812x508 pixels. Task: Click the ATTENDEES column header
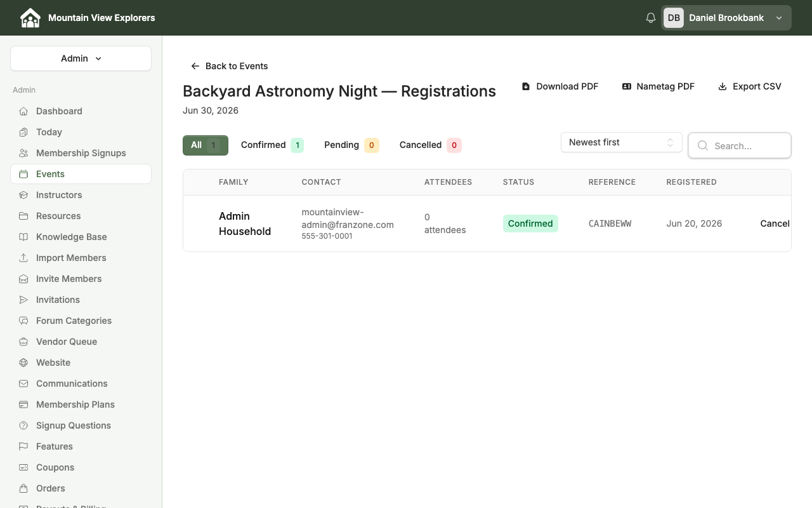(x=448, y=182)
